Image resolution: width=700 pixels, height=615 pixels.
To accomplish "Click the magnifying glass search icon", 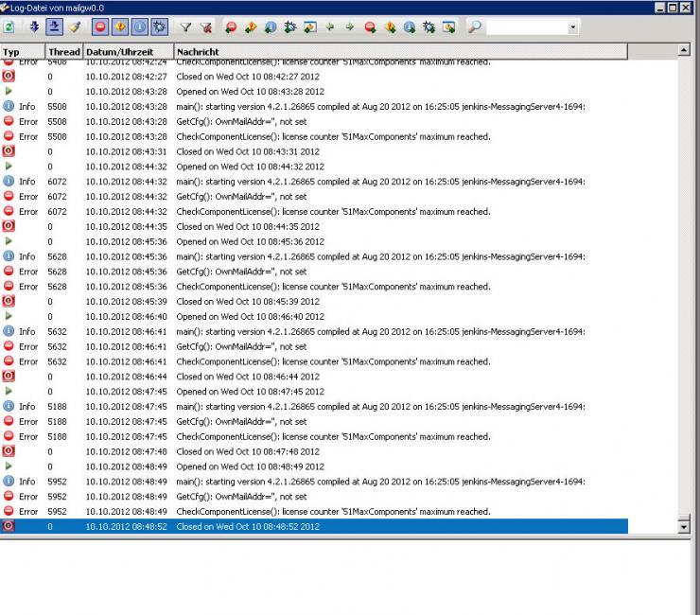I will (474, 27).
